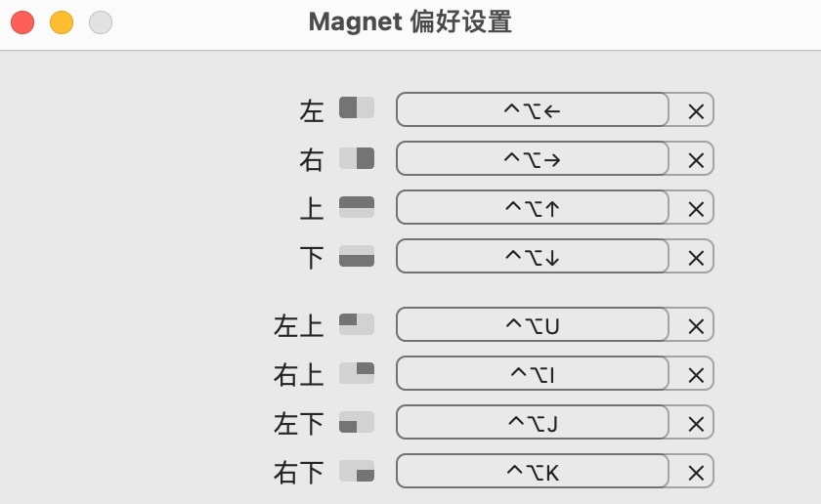Delete the 左上 shortcut ⌃⌥U
The width and height of the screenshot is (821, 504).
pos(696,326)
